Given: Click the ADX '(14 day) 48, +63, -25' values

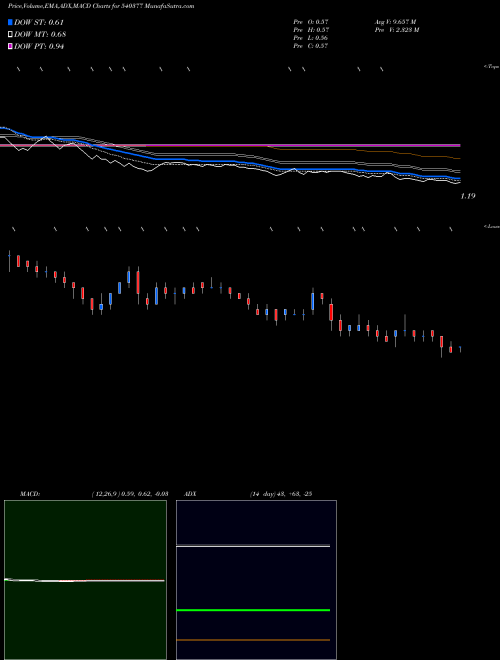Looking at the screenshot, I should [280, 494].
